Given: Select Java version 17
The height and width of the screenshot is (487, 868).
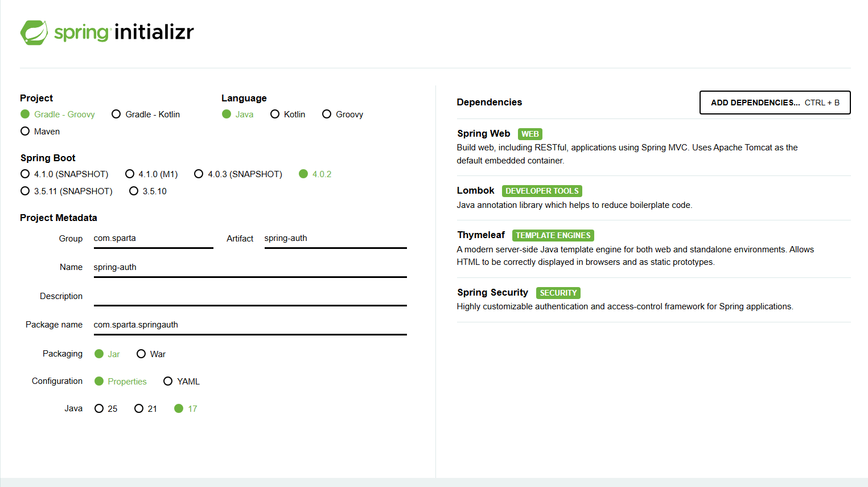Looking at the screenshot, I should click(186, 408).
